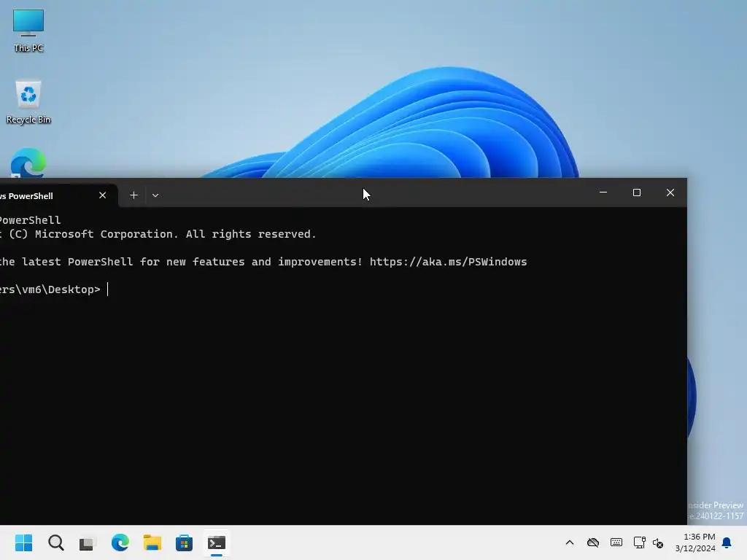Screen dimensions: 747x560
Task: Open Task View on taskbar
Action: (x=88, y=542)
